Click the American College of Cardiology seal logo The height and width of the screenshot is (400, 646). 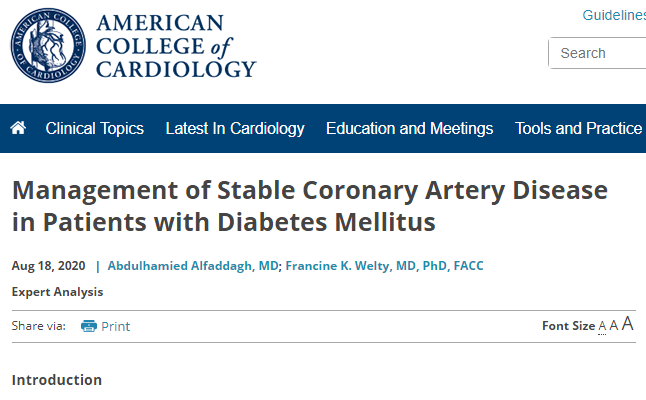[x=48, y=45]
